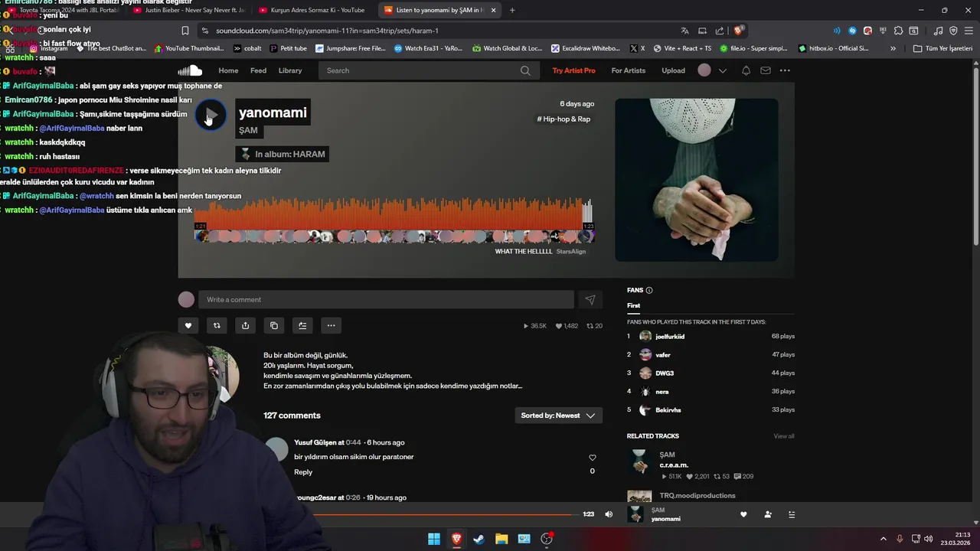Open the Sorted by: Newest dropdown
The image size is (980, 551).
click(x=558, y=416)
